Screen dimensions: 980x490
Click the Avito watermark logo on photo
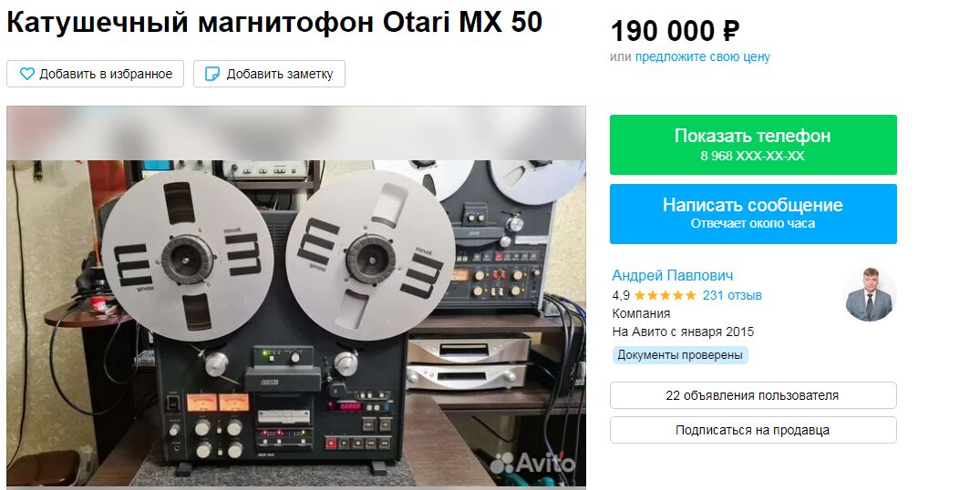(531, 464)
